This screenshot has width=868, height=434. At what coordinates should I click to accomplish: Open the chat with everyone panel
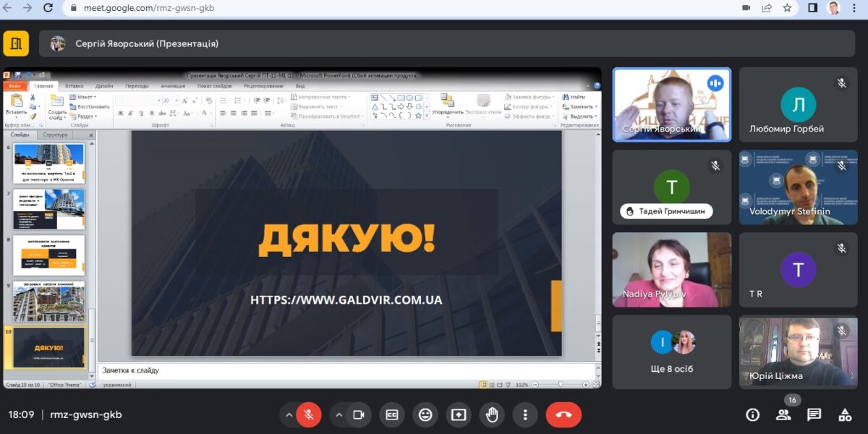tap(814, 414)
